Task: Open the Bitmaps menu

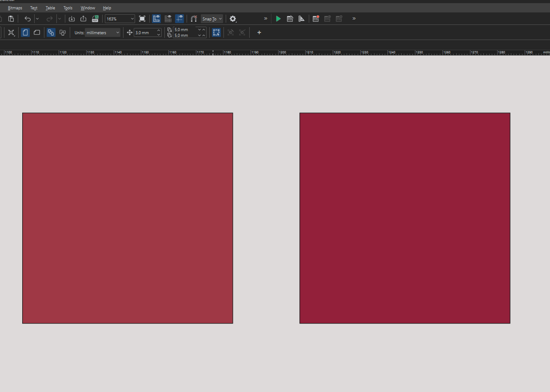Action: (x=15, y=8)
